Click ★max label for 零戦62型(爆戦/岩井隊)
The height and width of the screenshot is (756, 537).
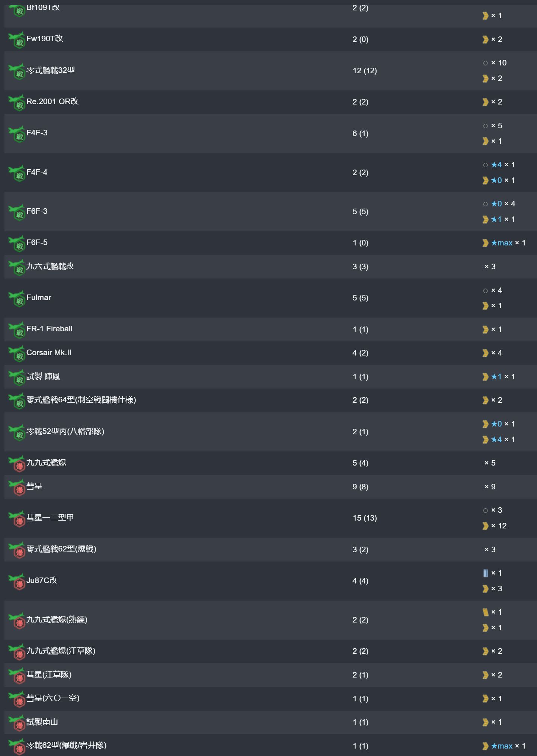tap(502, 746)
